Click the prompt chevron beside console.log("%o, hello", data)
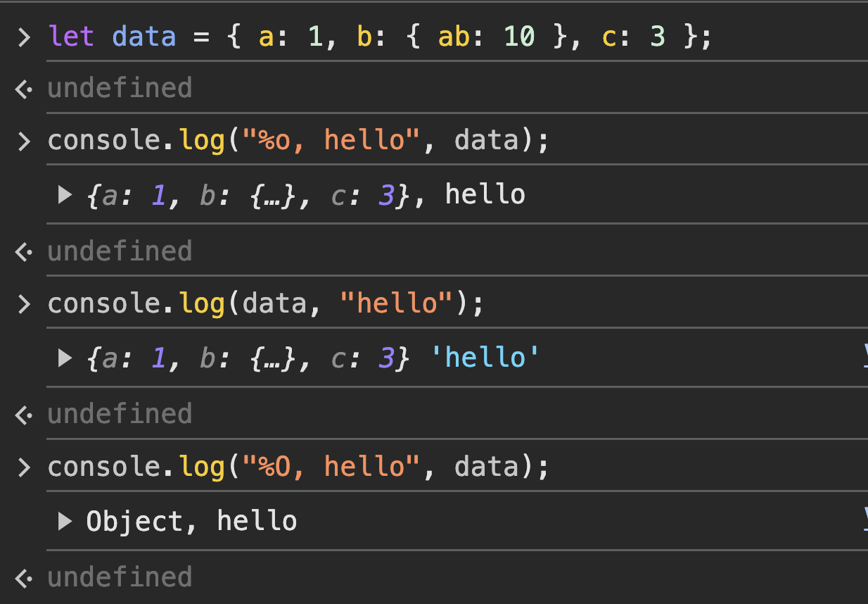 point(24,141)
